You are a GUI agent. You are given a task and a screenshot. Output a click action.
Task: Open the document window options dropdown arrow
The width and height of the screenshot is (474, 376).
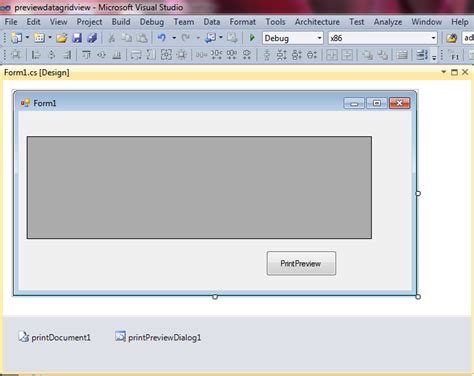coord(443,72)
